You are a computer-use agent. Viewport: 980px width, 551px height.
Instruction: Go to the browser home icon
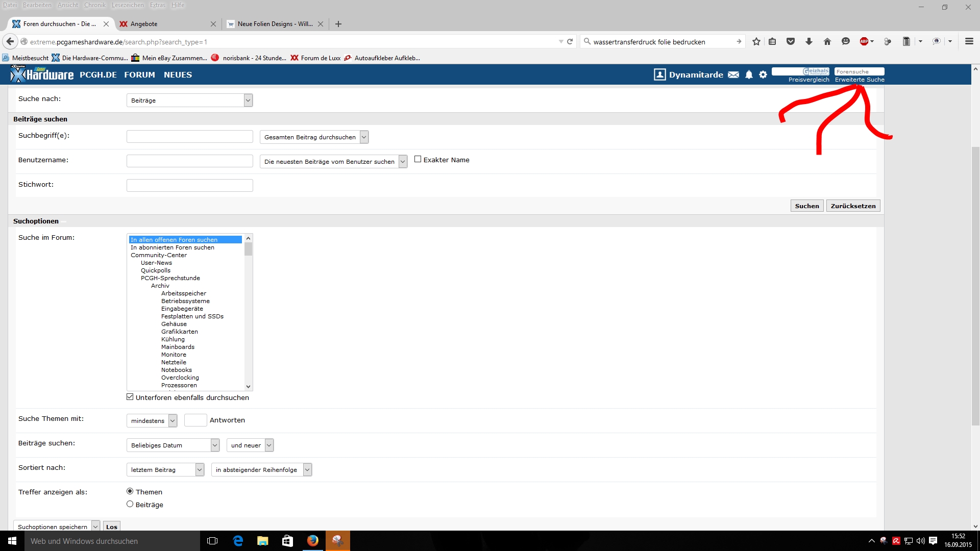(827, 42)
